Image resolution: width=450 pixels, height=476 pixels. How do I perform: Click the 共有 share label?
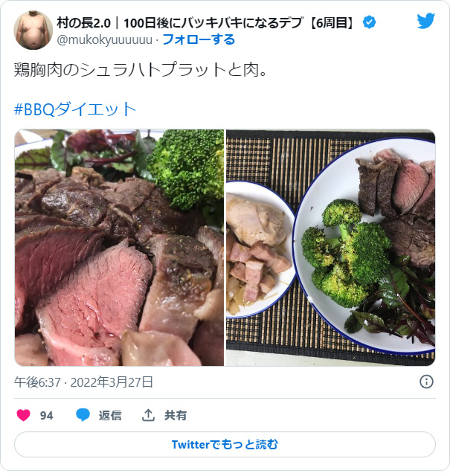pyautogui.click(x=176, y=415)
